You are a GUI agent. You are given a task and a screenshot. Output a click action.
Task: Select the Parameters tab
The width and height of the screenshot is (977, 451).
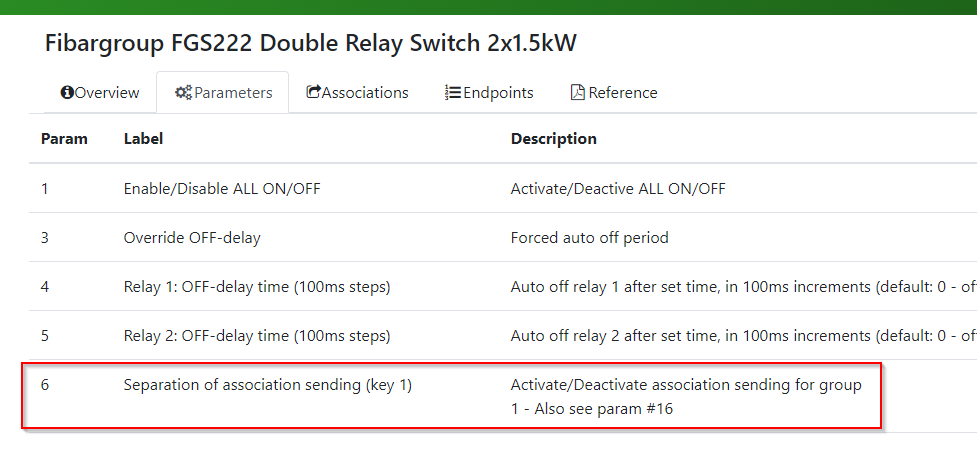pyautogui.click(x=222, y=93)
